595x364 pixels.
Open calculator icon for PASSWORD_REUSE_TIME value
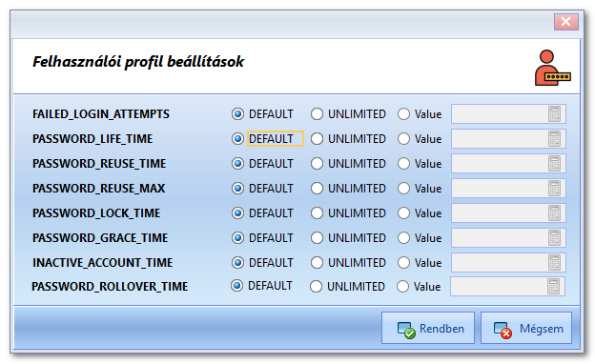tap(554, 164)
